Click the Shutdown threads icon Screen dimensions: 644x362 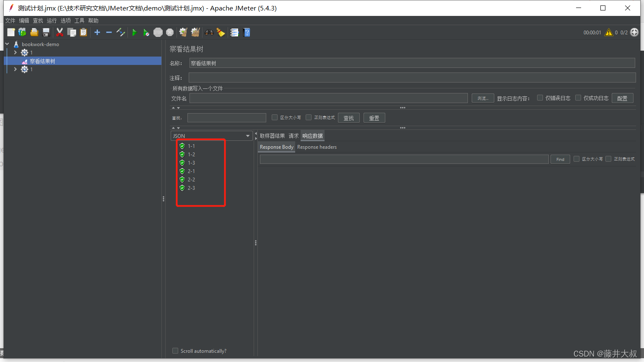pos(170,32)
